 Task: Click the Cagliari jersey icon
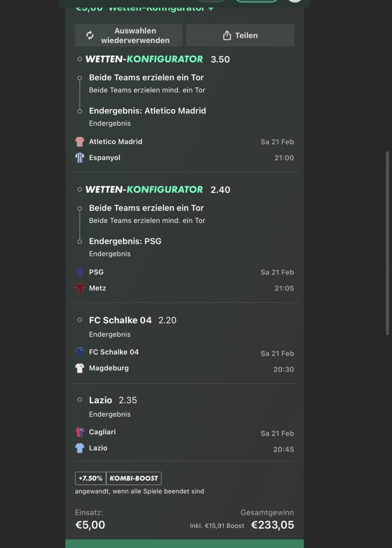[80, 432]
